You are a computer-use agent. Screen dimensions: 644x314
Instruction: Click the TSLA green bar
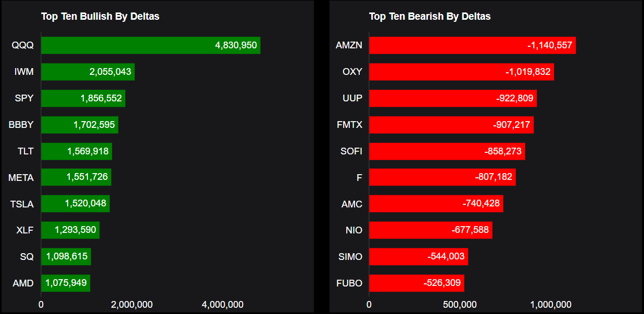75,204
